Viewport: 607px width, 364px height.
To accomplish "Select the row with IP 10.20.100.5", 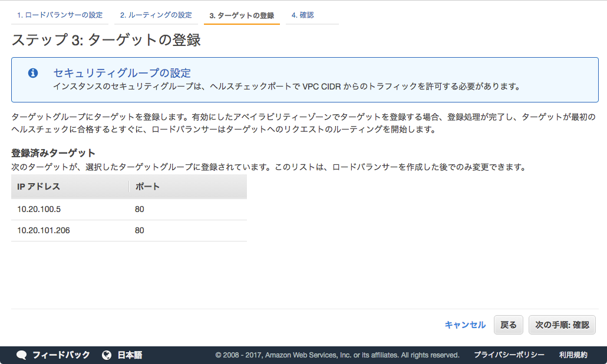I will tap(71, 209).
